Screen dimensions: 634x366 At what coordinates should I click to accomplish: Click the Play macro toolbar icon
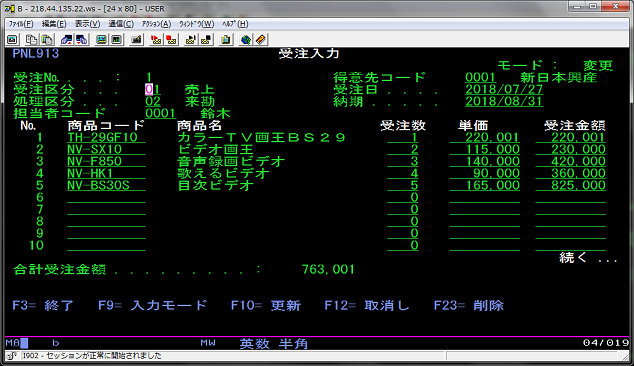[x=190, y=39]
